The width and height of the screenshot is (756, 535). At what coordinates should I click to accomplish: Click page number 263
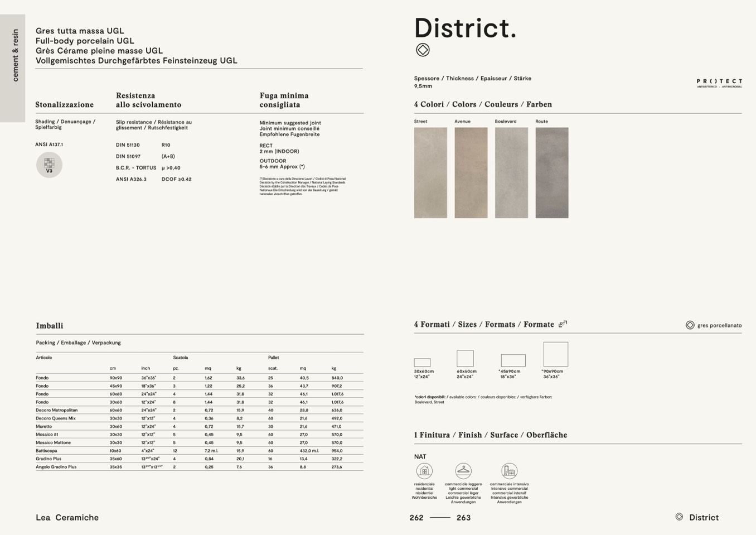click(463, 518)
